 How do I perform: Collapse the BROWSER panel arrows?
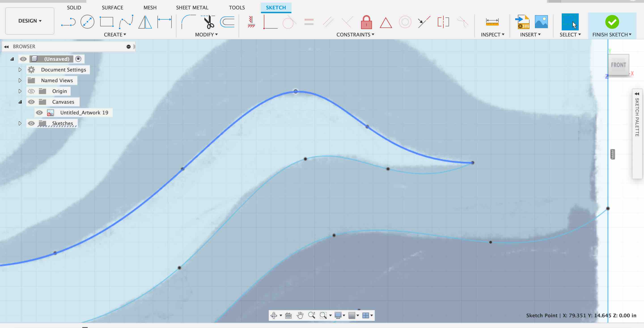click(x=6, y=47)
